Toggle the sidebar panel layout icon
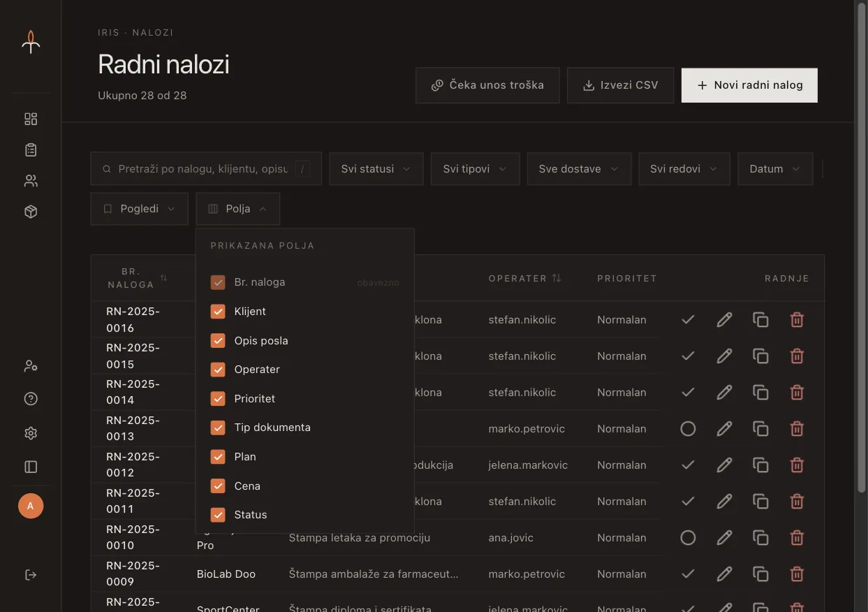This screenshot has height=612, width=868. [31, 467]
